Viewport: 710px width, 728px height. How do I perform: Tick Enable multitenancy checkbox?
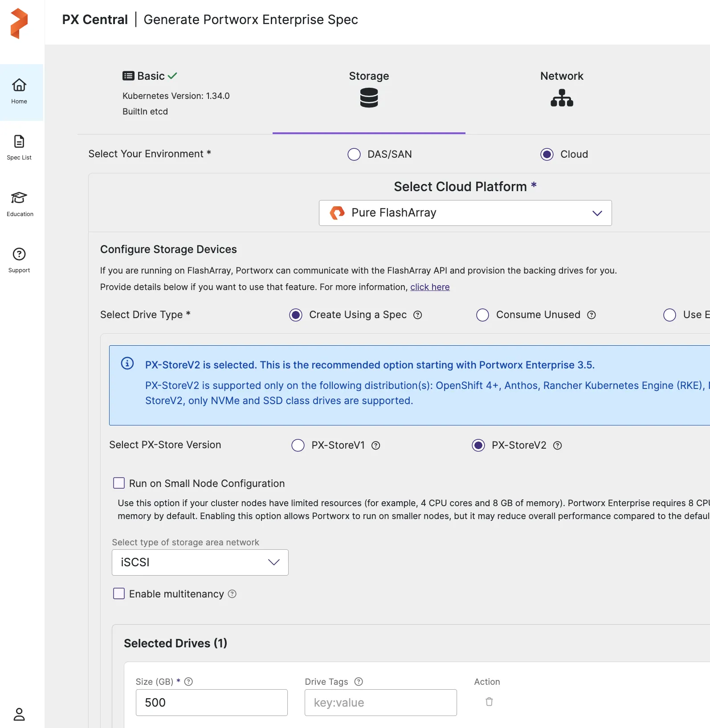(119, 593)
